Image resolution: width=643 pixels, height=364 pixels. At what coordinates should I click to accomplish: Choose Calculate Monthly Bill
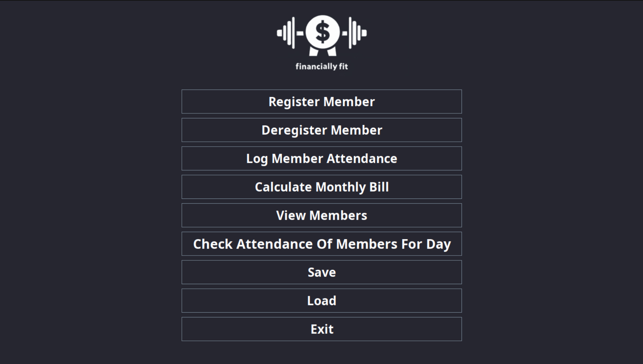click(x=321, y=187)
